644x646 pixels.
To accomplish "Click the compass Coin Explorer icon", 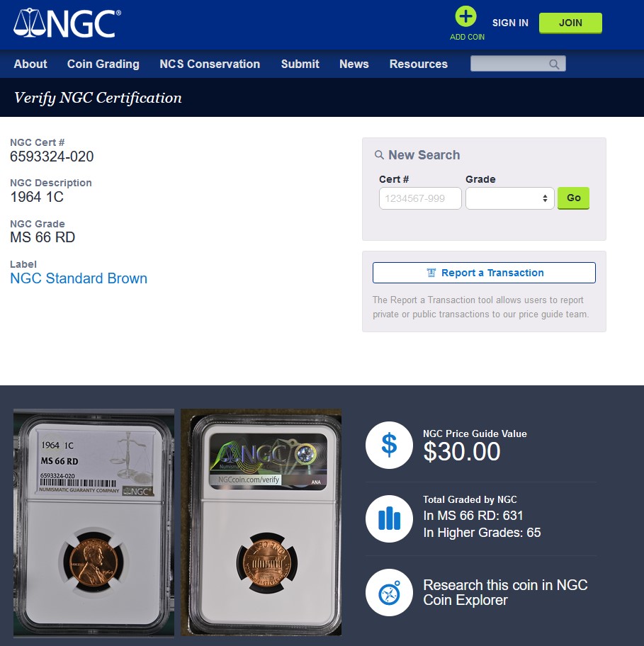I will pos(389,592).
